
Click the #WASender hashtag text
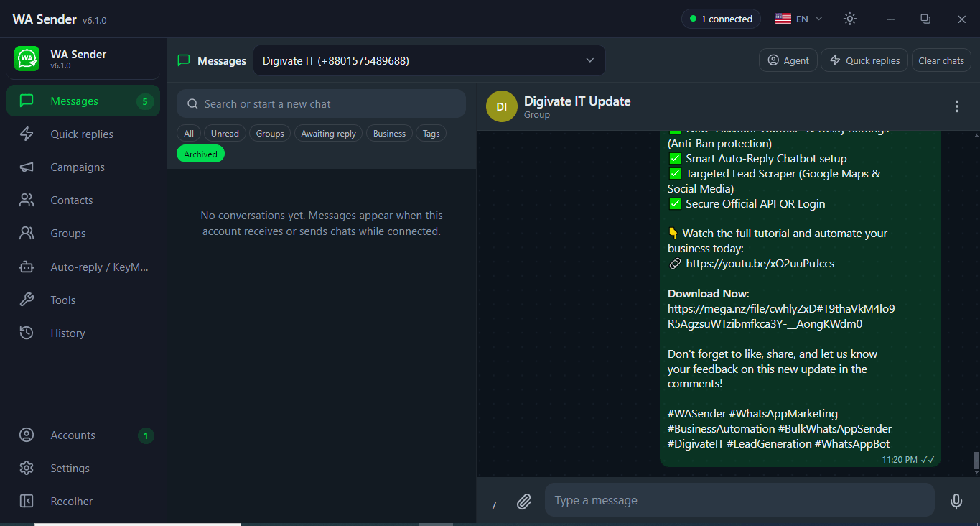click(x=696, y=414)
